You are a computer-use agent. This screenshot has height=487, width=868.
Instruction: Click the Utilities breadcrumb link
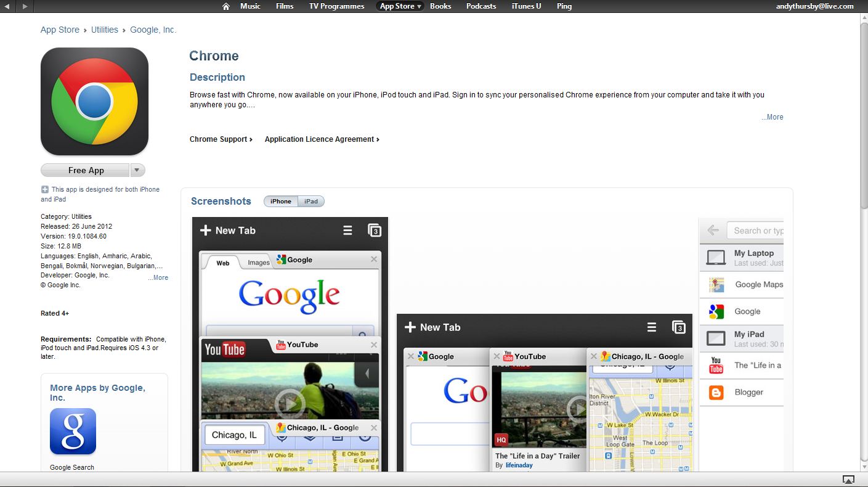(x=105, y=30)
